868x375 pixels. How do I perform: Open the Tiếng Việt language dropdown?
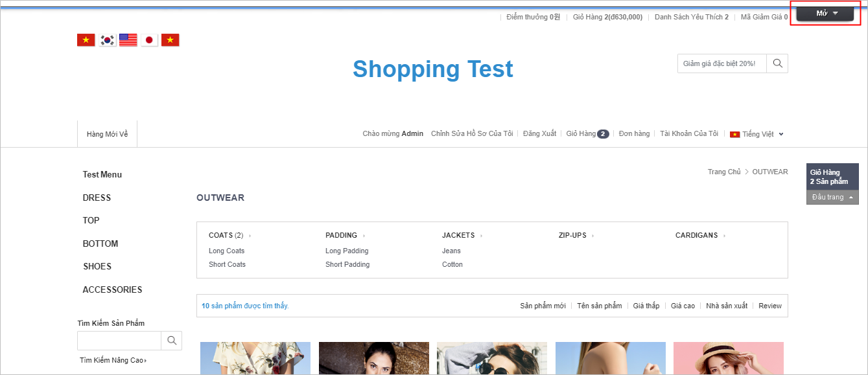pos(757,134)
